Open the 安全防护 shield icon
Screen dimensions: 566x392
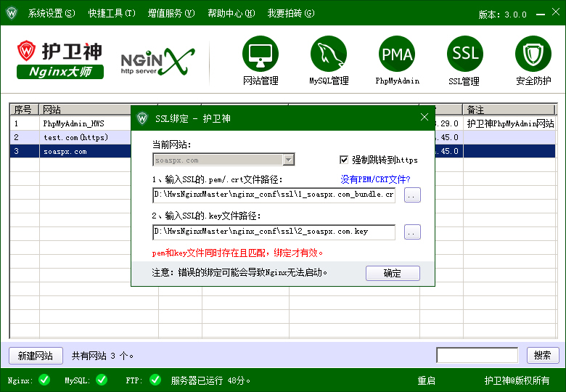[x=533, y=54]
